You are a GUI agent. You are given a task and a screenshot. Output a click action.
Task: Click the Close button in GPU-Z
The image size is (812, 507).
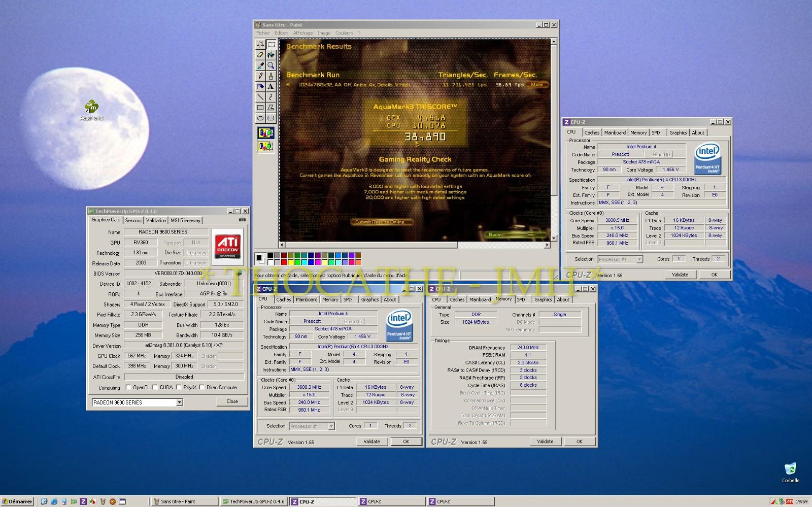(x=232, y=401)
